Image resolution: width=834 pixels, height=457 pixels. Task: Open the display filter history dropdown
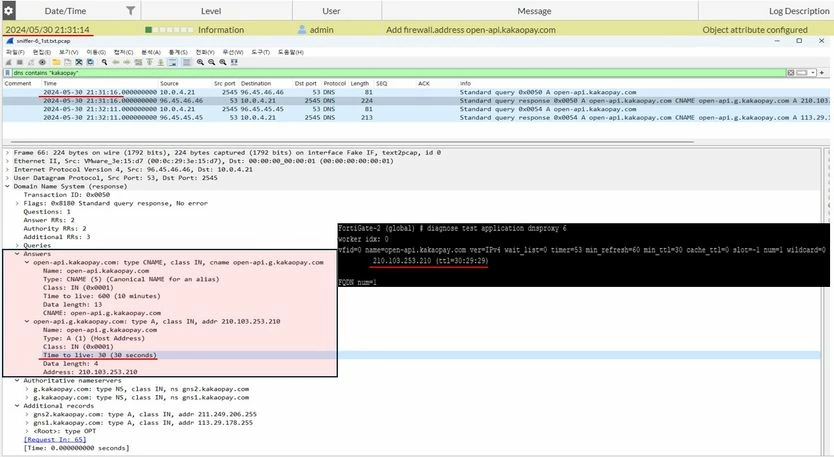click(813, 72)
